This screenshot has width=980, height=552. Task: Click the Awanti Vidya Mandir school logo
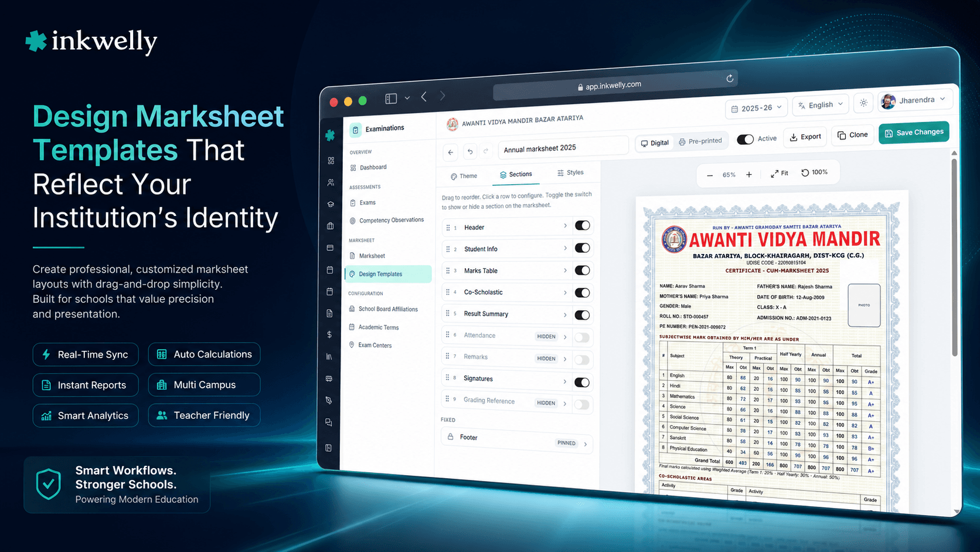click(452, 124)
